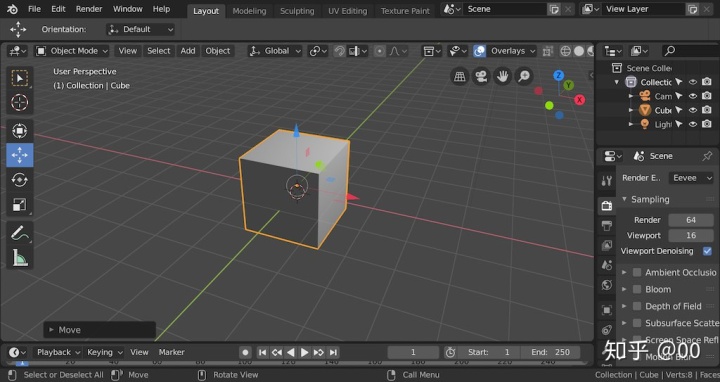Play animation in reverse
The image size is (720, 382).
[291, 352]
